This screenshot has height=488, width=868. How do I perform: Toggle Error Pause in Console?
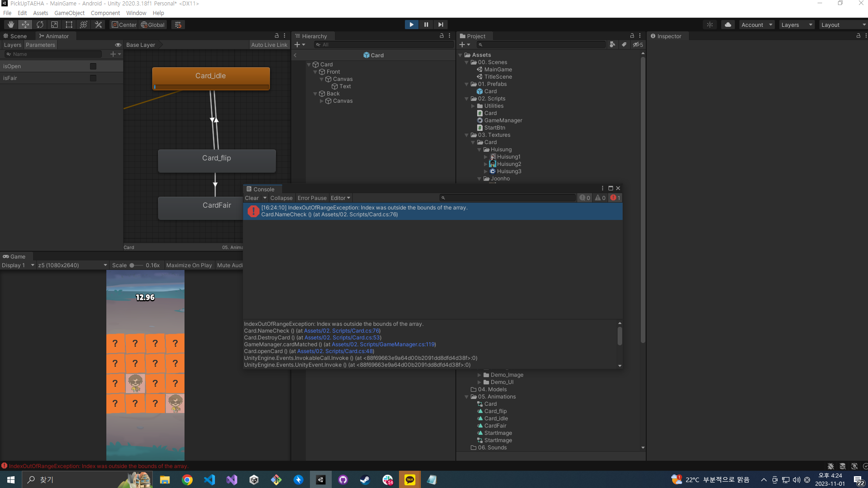312,198
